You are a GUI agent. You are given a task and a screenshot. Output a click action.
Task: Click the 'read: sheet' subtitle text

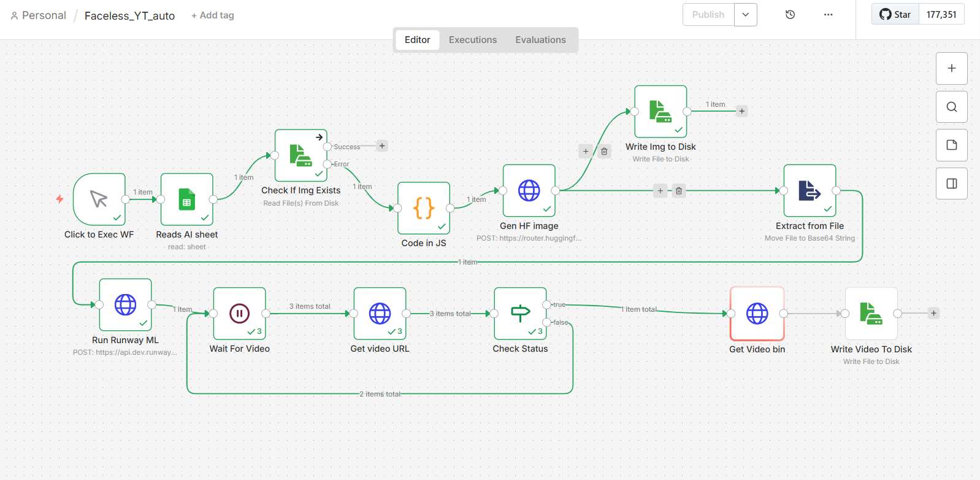click(x=187, y=247)
